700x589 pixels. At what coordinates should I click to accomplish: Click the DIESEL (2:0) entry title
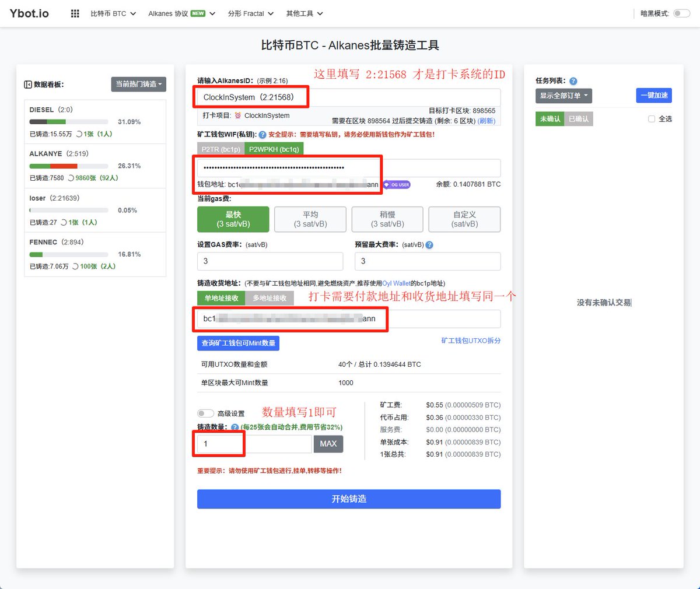click(x=51, y=110)
